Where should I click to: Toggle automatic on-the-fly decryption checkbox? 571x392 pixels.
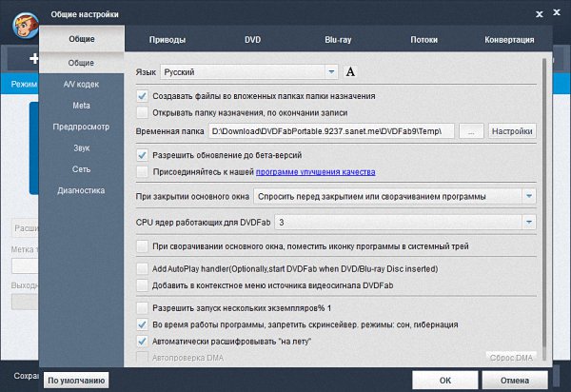142,342
